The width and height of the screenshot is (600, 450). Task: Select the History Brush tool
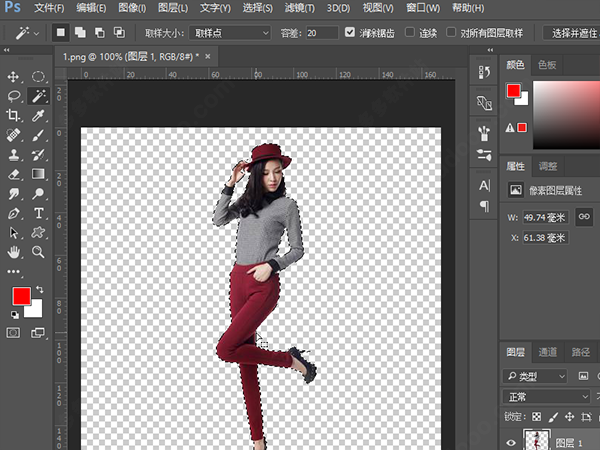coord(38,155)
